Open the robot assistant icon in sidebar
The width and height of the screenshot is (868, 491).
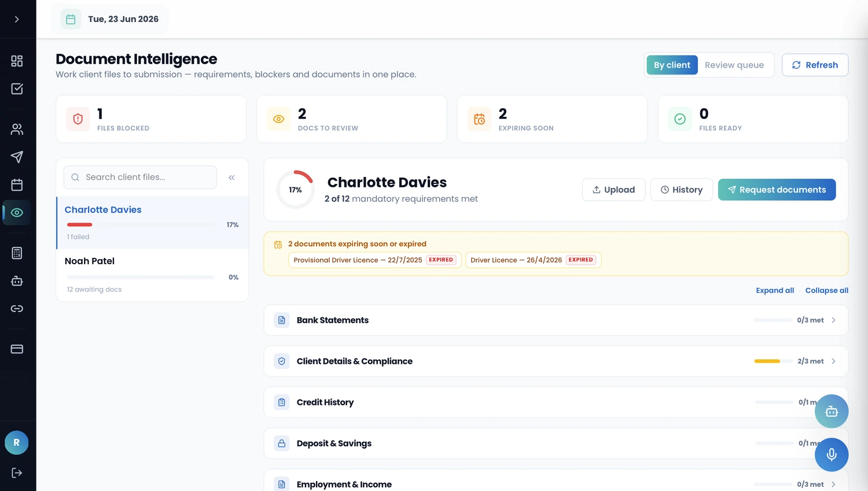coord(17,280)
